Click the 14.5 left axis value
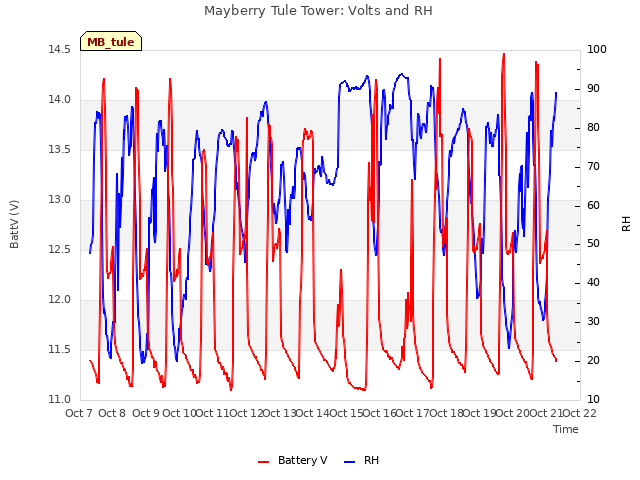640x480 pixels. tap(59, 49)
